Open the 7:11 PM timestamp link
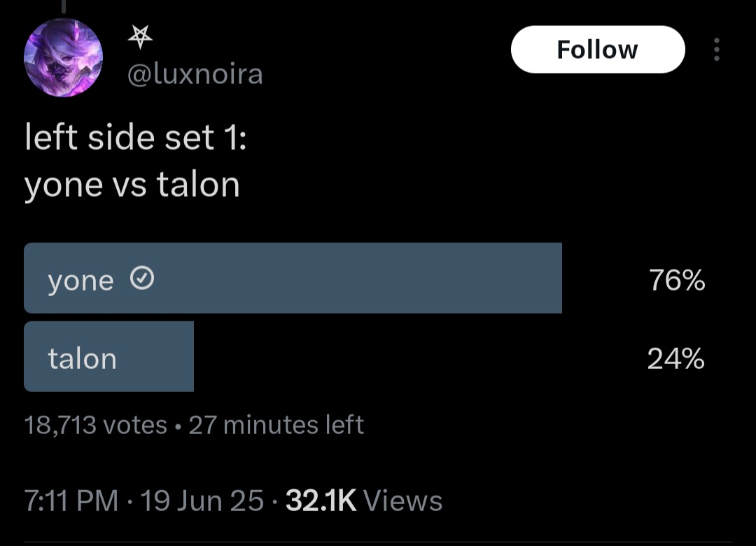 (71, 500)
